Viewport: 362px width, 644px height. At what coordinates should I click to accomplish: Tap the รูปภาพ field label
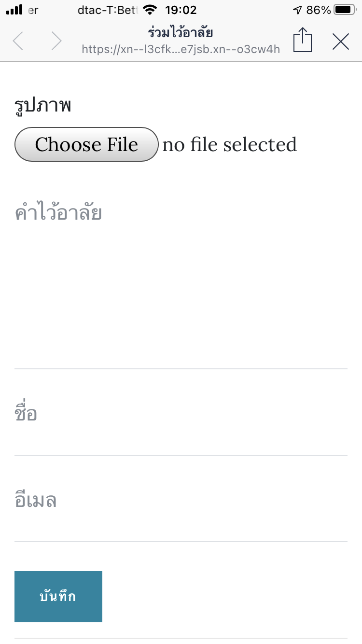43,106
